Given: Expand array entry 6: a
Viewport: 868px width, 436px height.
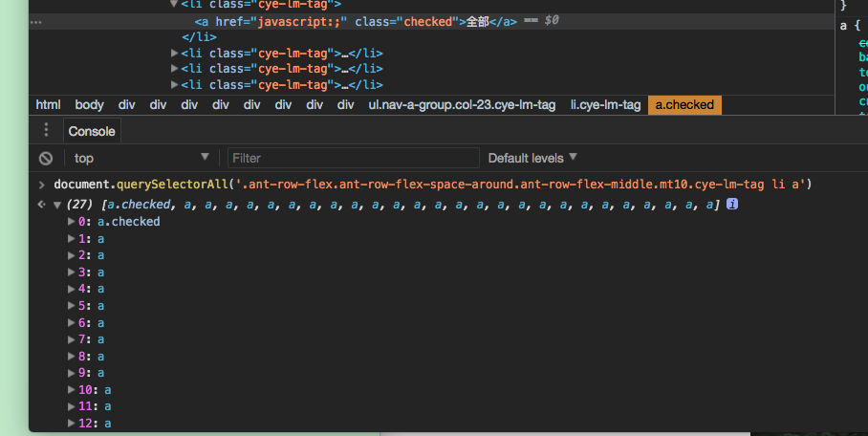Looking at the screenshot, I should [x=71, y=322].
